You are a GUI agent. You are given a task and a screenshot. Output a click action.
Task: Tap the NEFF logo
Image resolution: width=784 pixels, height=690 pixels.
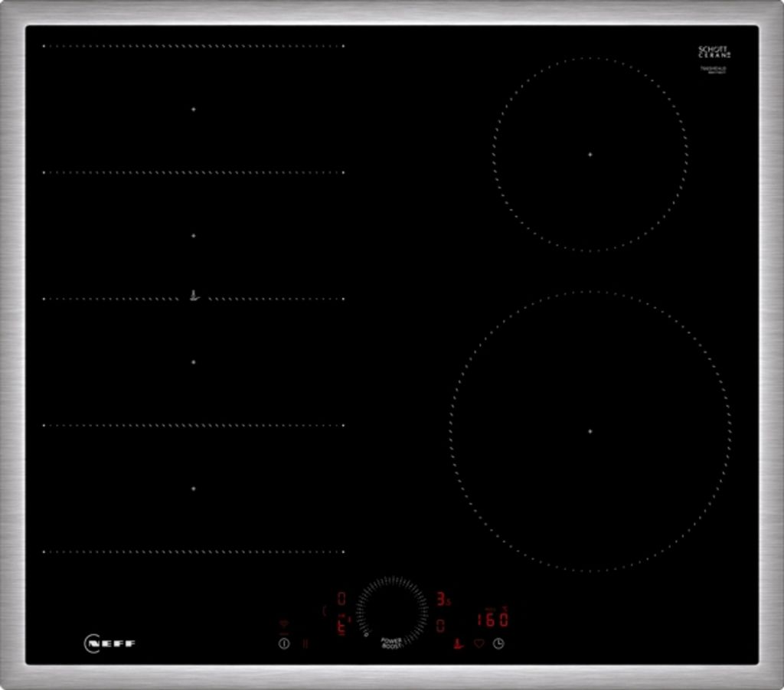(110, 643)
